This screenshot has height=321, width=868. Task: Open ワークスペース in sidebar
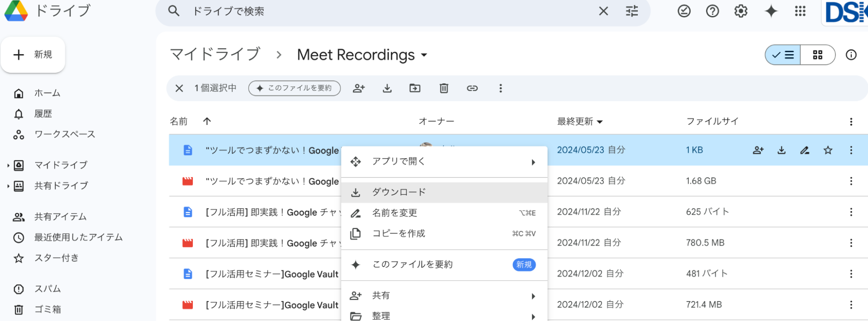(65, 134)
